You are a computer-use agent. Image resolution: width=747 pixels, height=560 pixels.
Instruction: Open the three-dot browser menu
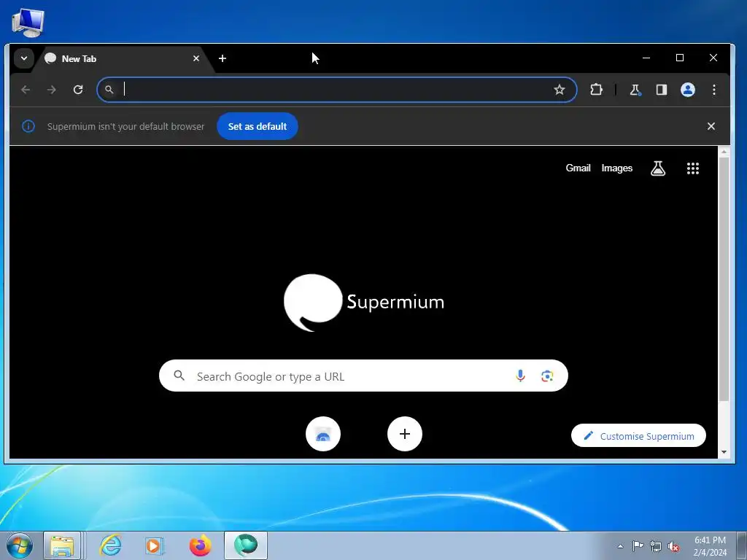(713, 90)
